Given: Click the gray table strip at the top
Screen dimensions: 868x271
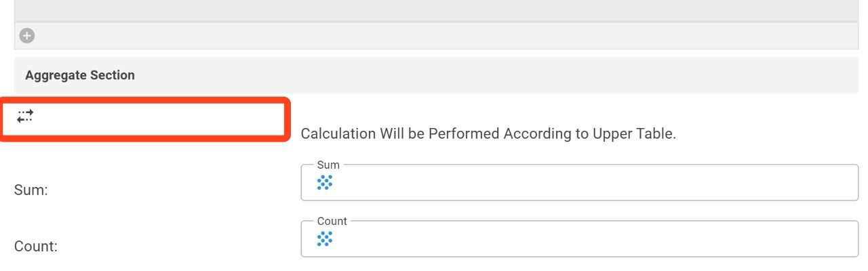Looking at the screenshot, I should [x=436, y=10].
